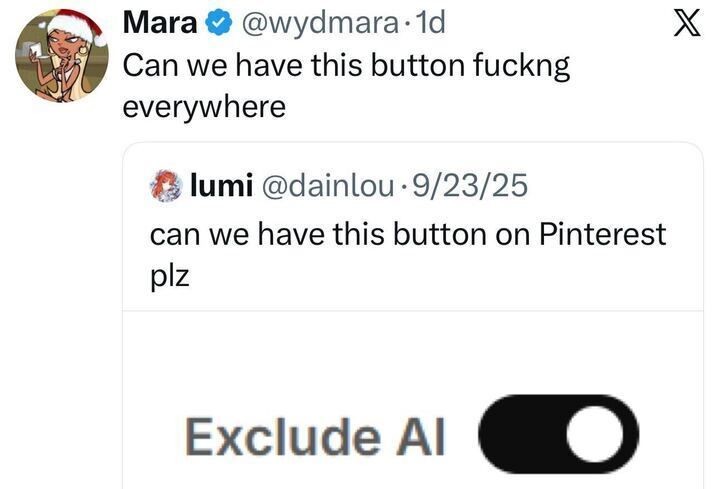Open Mara's profile picture avatar
Image resolution: width=719 pixels, height=489 pixels.
point(60,57)
